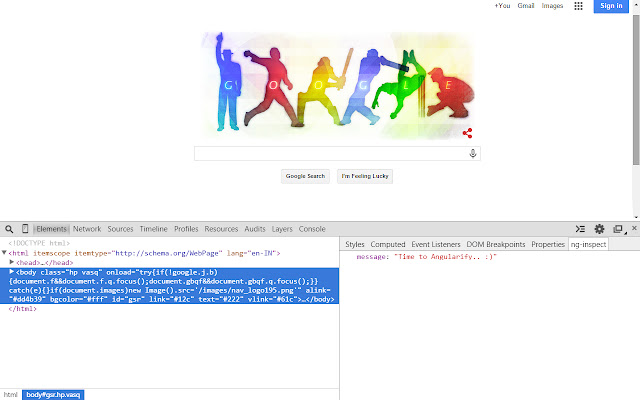Screen dimensions: 640x400
Task: Show the DevTools console drawer icon
Action: point(580,229)
